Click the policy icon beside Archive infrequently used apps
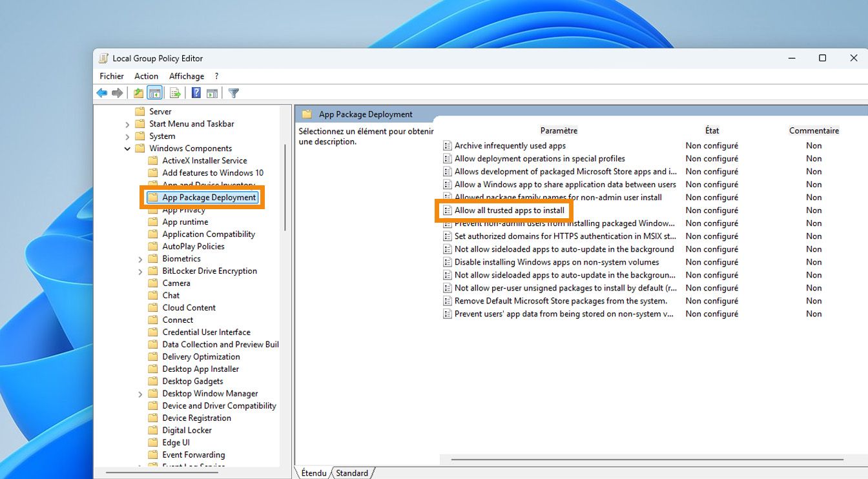868x479 pixels. click(x=447, y=146)
